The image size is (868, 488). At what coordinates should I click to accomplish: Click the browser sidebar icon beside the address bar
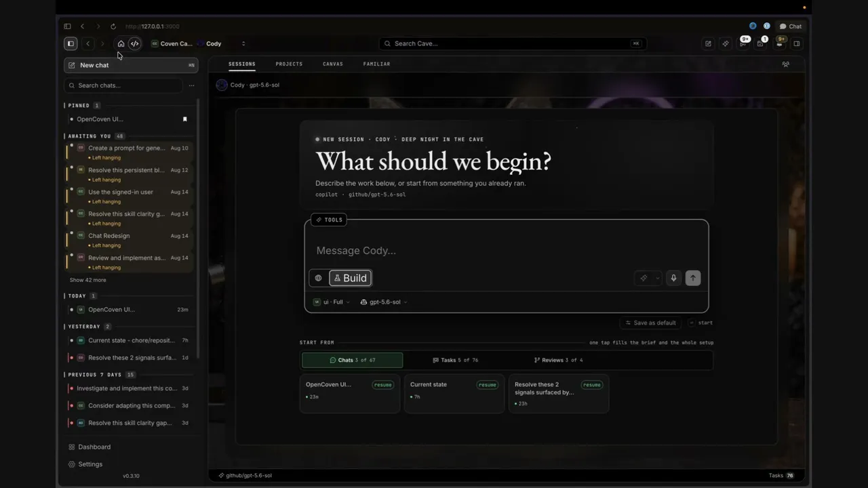[67, 26]
